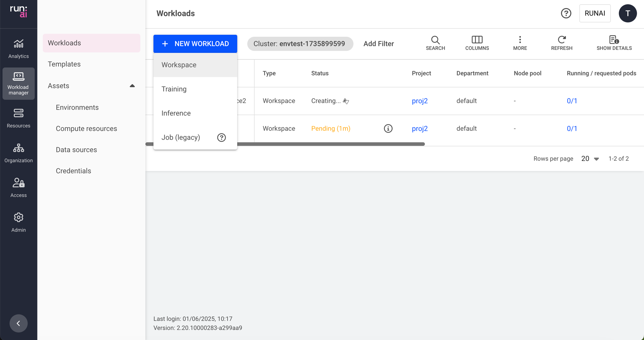Select the Workload manager icon
The image size is (644, 340).
click(x=18, y=83)
